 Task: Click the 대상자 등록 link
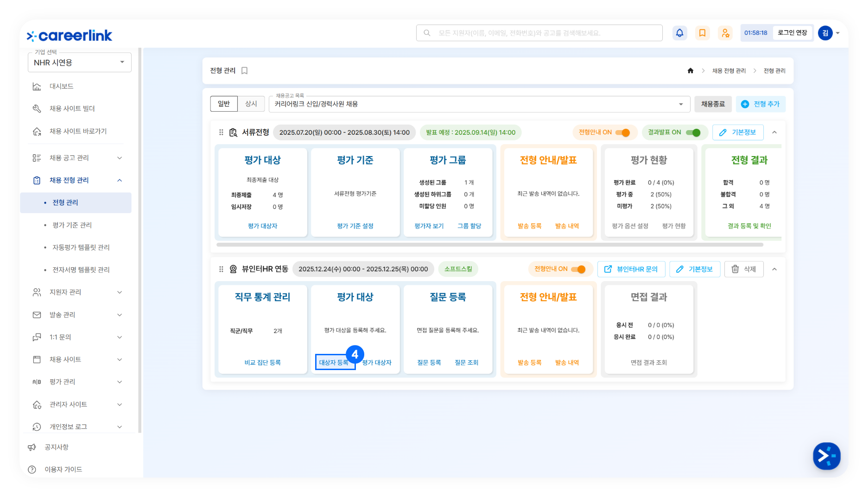[334, 362]
